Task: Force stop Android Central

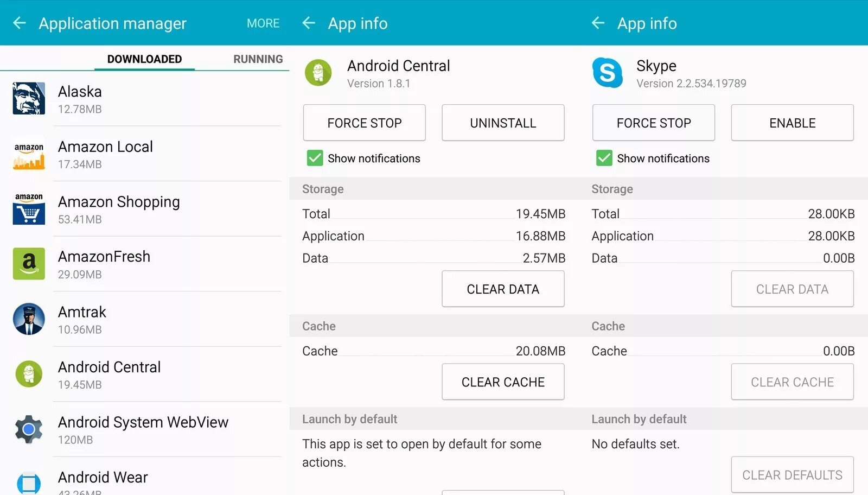Action: 364,123
